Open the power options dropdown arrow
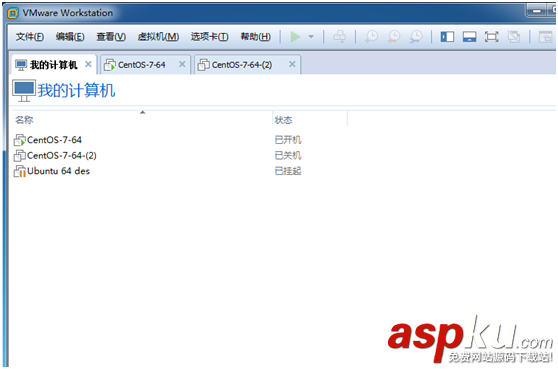Screen dimensions: 558x369 coord(311,36)
